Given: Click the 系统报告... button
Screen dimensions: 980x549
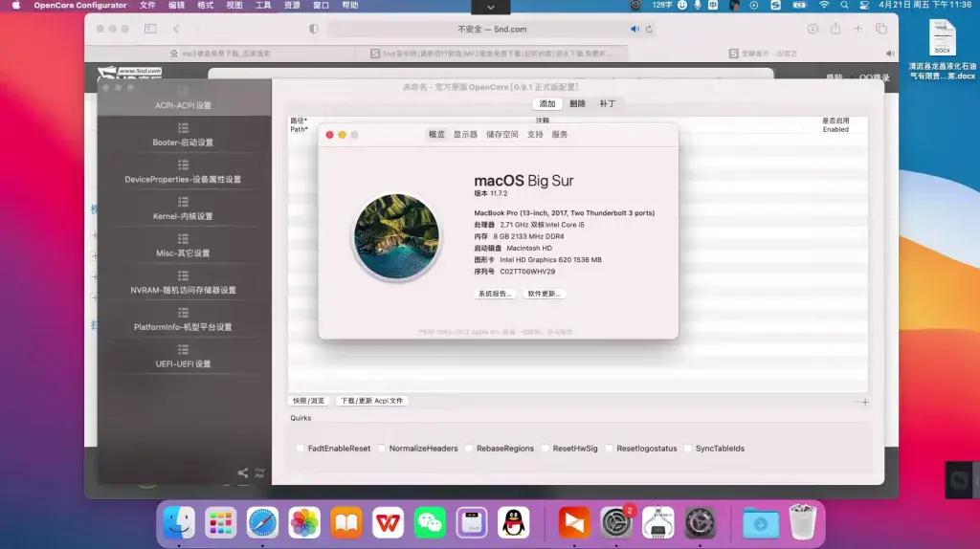Looking at the screenshot, I should pos(495,294).
